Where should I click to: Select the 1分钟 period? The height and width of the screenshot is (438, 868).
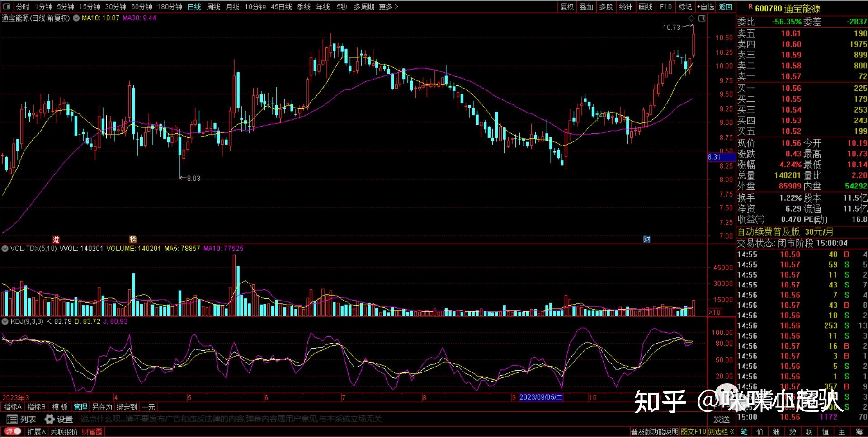coord(43,7)
